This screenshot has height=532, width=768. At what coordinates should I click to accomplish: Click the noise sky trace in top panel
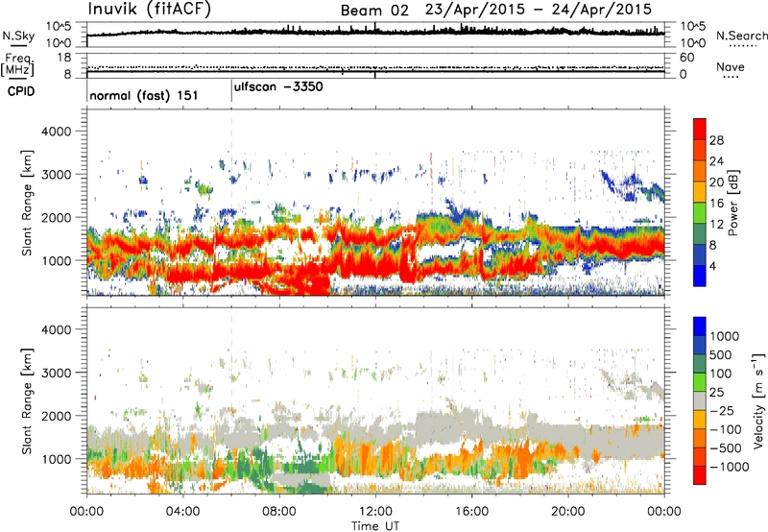pos(375,32)
